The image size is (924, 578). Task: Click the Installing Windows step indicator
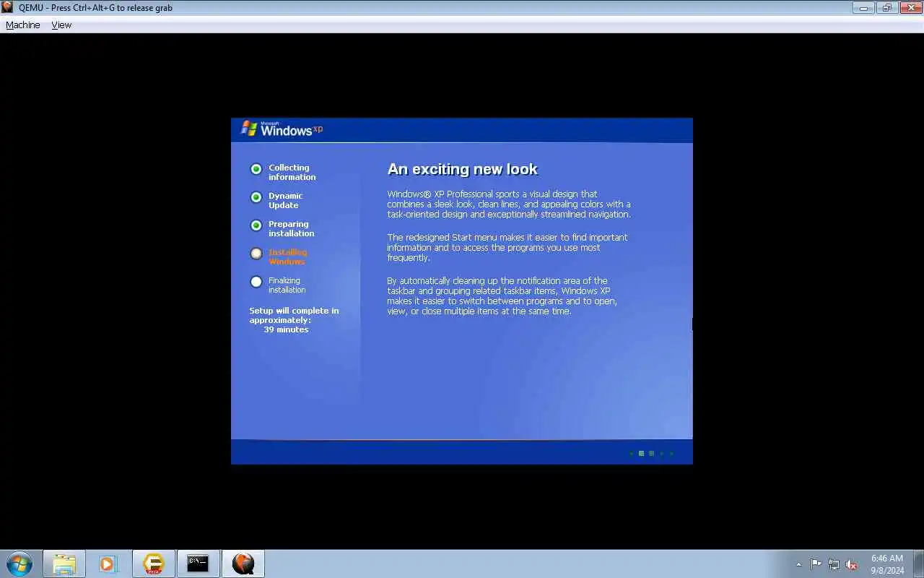point(256,254)
